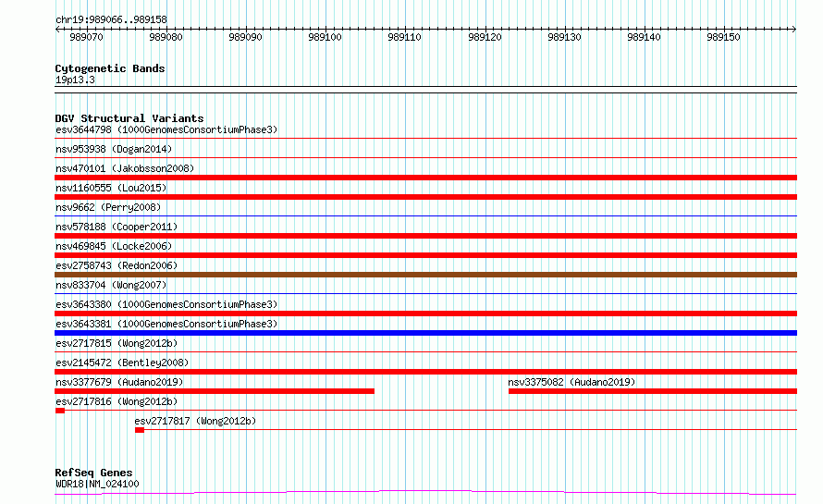
Task: Click ruler position label 989080
Action: (166, 37)
